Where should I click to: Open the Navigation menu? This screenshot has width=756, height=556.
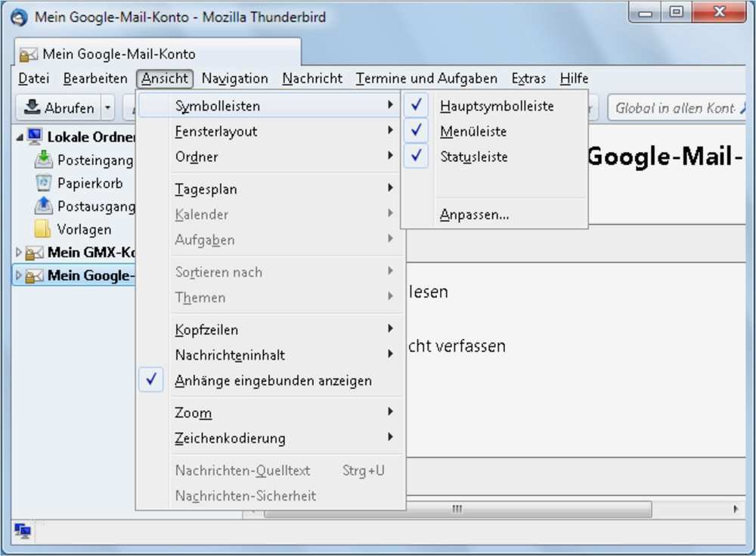pos(235,78)
